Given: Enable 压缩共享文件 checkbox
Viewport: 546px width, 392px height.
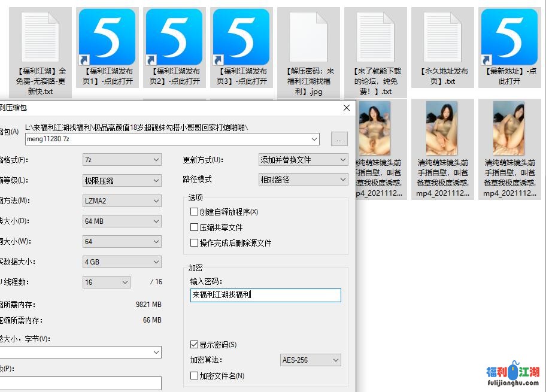Looking at the screenshot, I should pos(194,227).
